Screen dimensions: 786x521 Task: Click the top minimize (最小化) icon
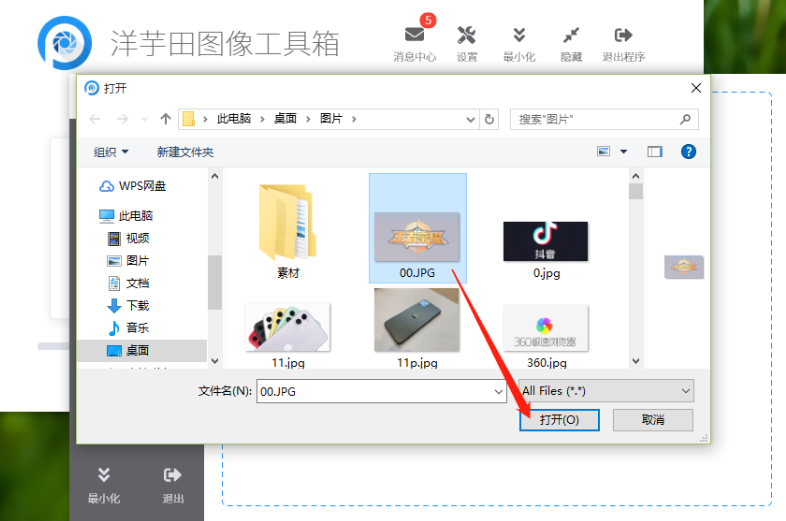pos(519,35)
